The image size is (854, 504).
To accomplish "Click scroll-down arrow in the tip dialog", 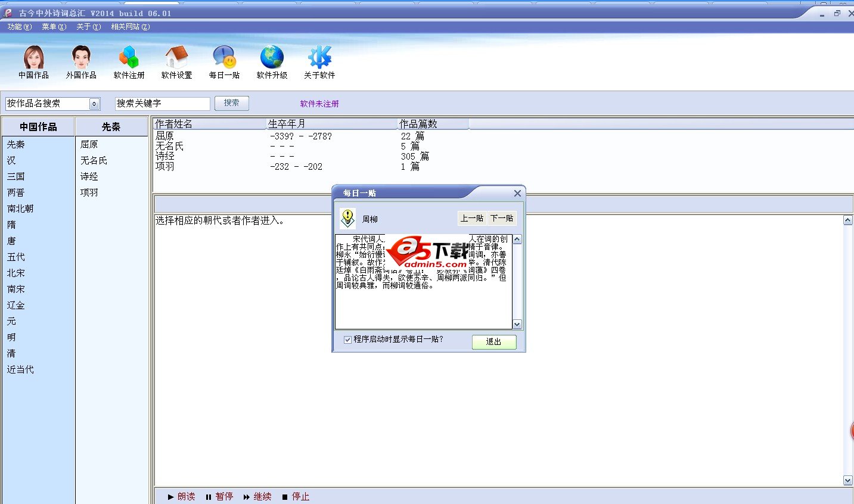I will (517, 325).
